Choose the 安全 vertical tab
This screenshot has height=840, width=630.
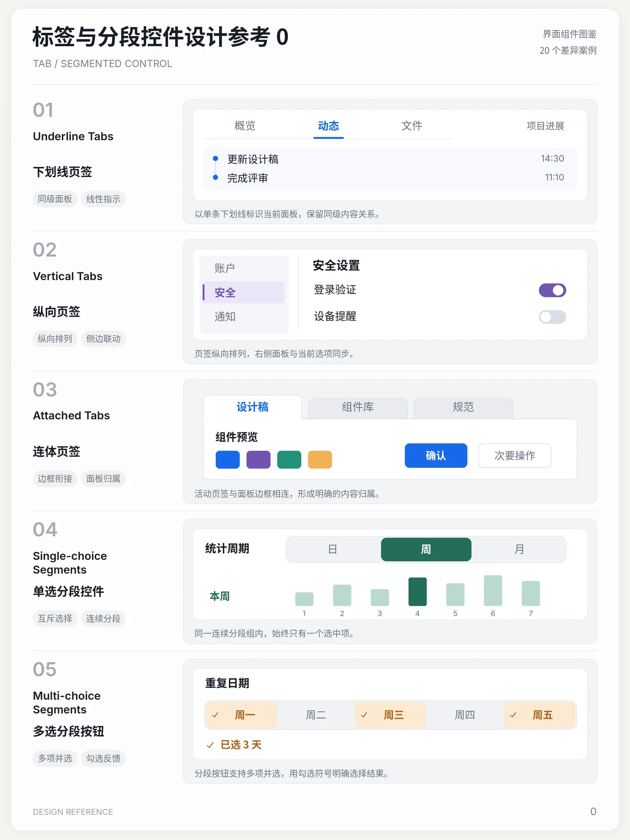tap(244, 292)
